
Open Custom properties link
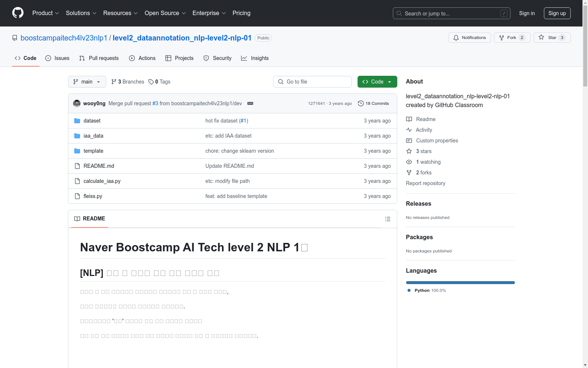(x=432, y=141)
